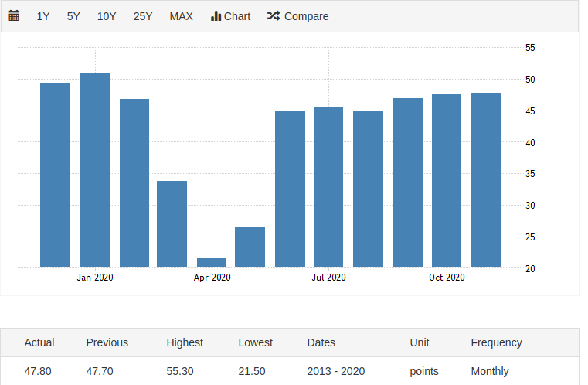
Task: Show MAX historical data range
Action: pos(182,16)
